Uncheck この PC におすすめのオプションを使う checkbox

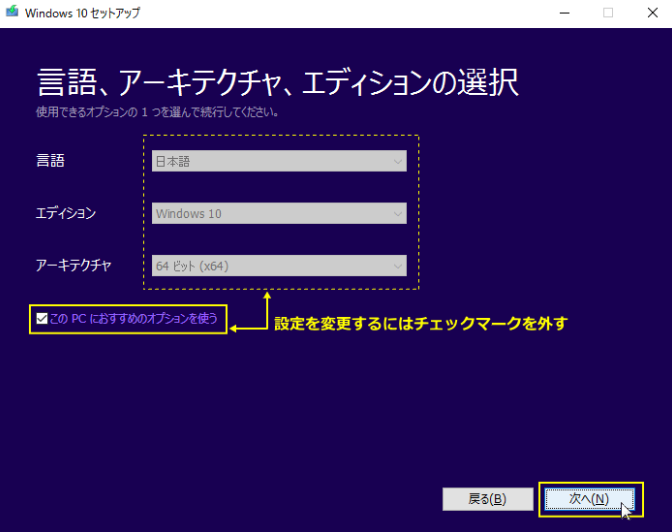point(42,319)
